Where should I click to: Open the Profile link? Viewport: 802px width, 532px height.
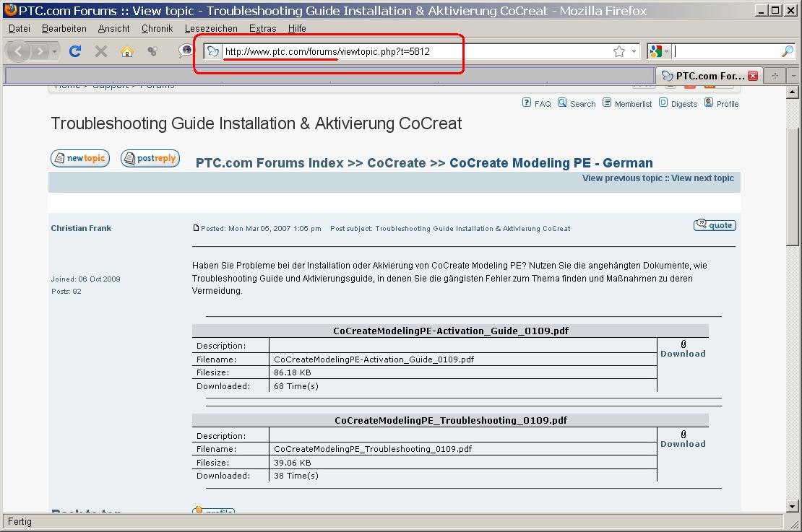tap(728, 104)
